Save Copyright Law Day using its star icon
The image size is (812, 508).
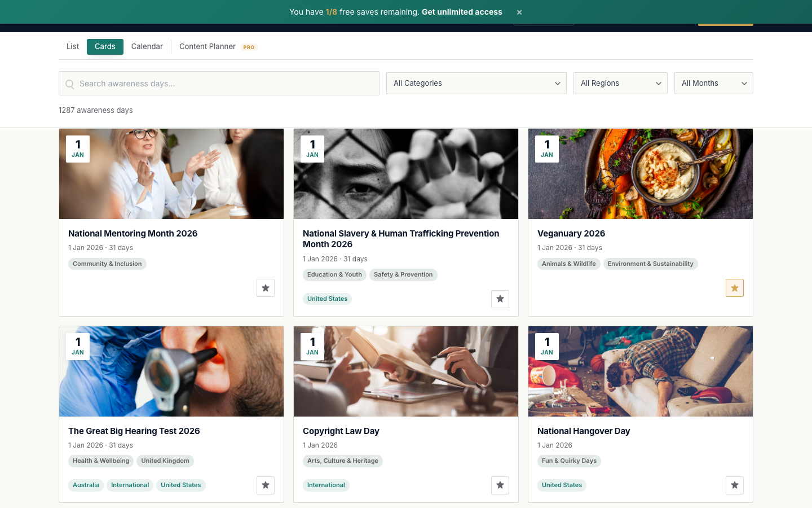coord(500,485)
